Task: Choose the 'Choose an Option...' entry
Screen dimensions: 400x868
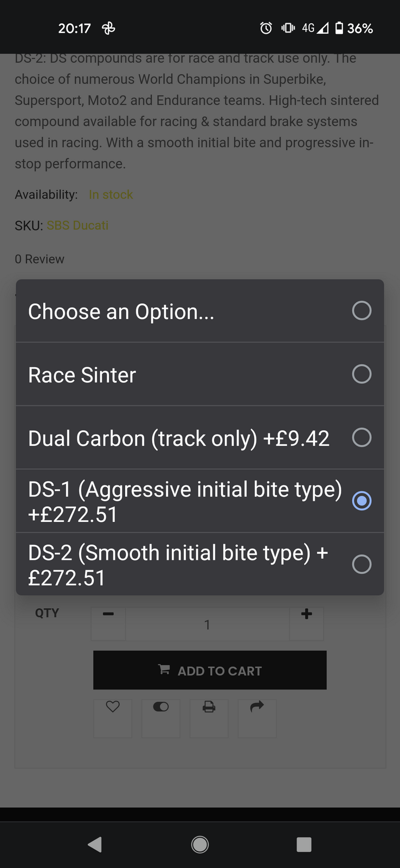Action: click(x=200, y=311)
